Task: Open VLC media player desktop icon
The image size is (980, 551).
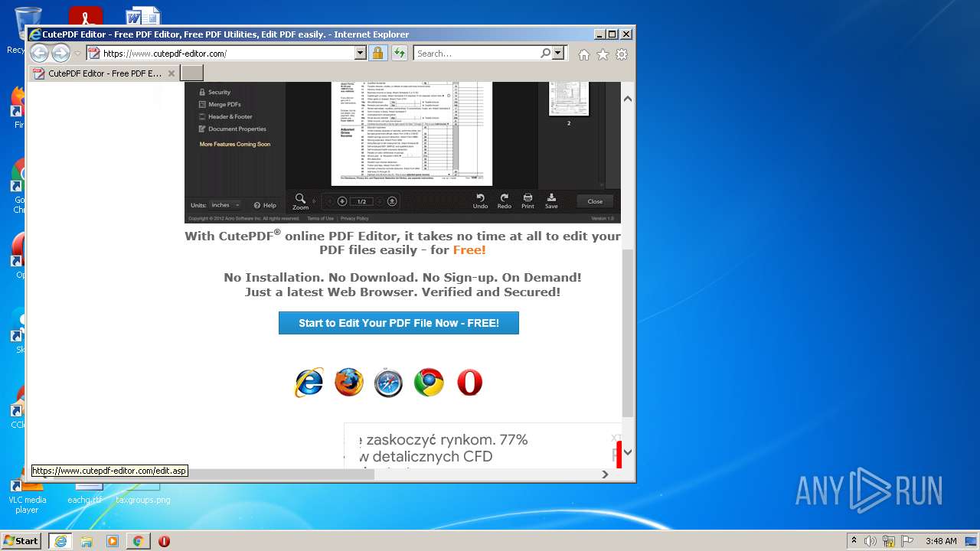Action: click(28, 496)
